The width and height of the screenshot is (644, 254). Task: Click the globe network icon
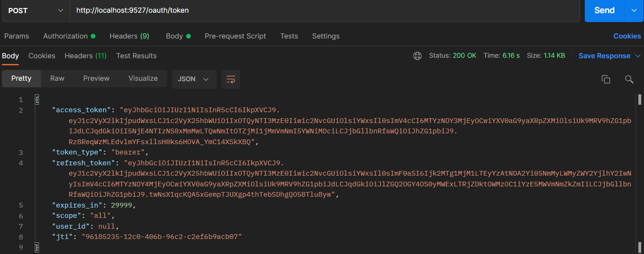click(417, 56)
